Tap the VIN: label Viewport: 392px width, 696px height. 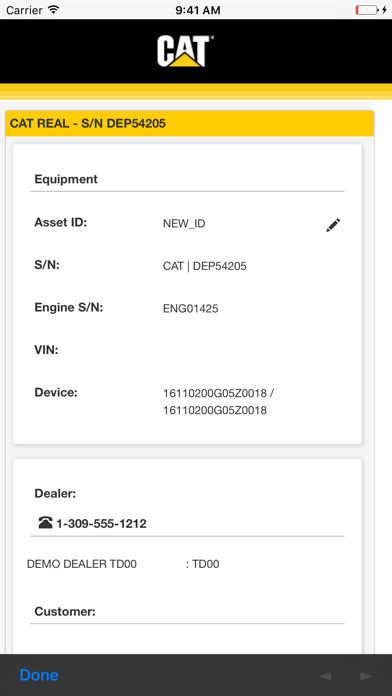[47, 350]
